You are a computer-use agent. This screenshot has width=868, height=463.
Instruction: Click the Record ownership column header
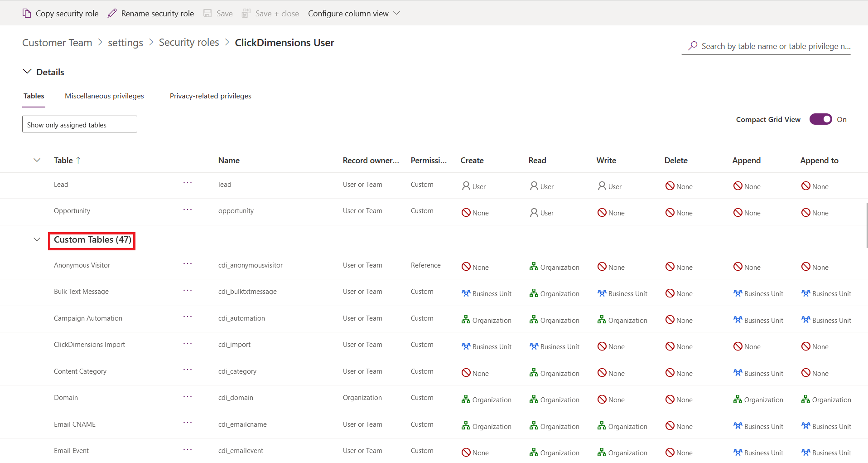click(x=371, y=160)
